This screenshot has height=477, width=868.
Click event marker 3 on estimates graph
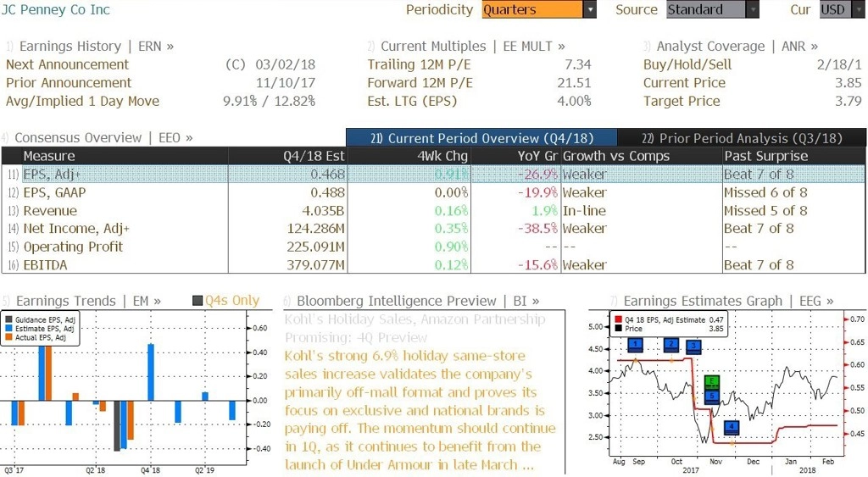693,347
